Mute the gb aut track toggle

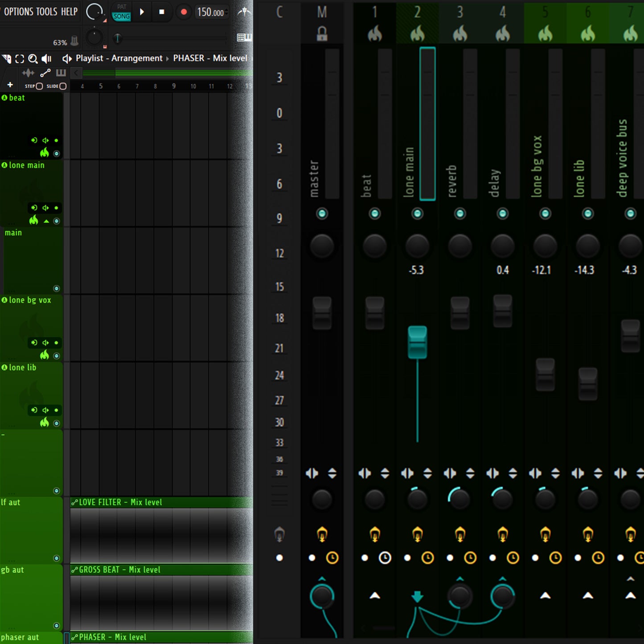tap(57, 625)
